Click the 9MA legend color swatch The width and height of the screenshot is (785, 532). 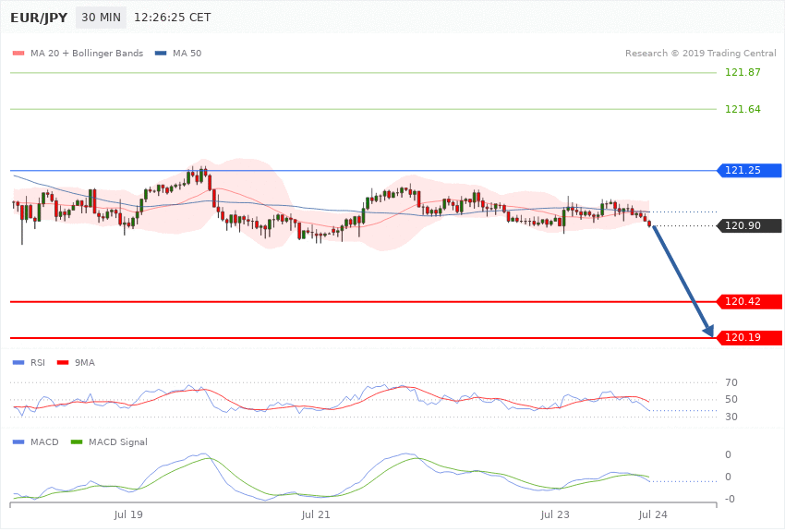coord(63,362)
